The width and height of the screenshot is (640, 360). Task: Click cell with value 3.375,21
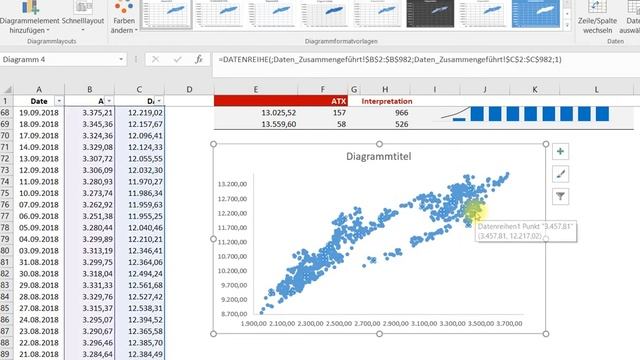pyautogui.click(x=89, y=113)
